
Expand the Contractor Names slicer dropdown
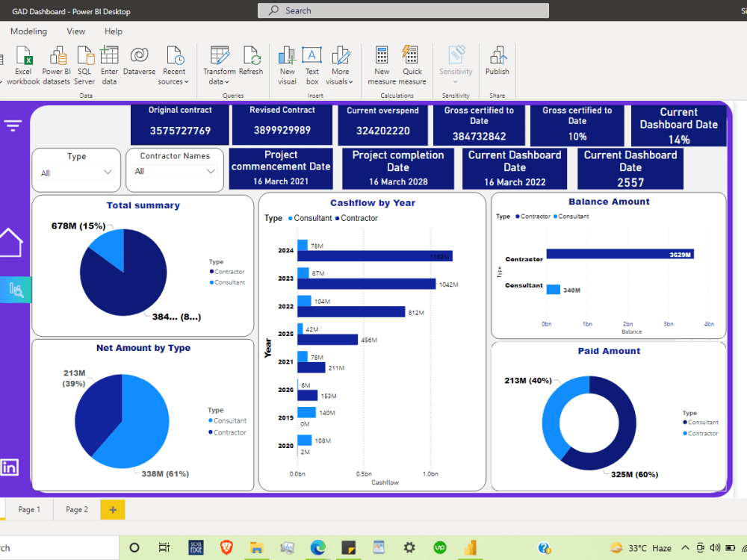point(211,172)
